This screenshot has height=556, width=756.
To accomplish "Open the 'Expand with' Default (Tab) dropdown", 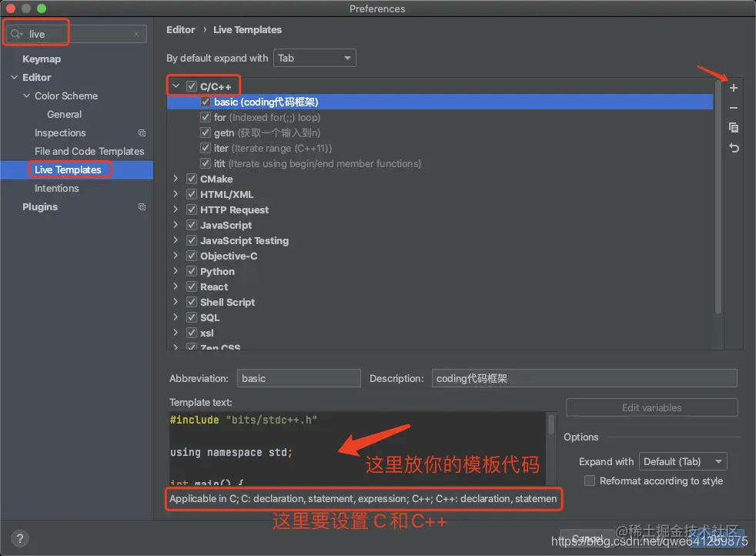I will click(683, 461).
